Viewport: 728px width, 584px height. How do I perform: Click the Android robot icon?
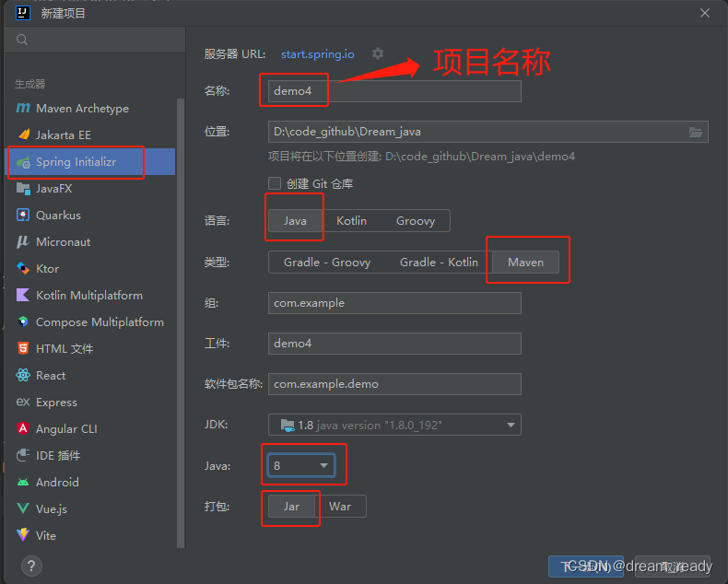pos(23,483)
